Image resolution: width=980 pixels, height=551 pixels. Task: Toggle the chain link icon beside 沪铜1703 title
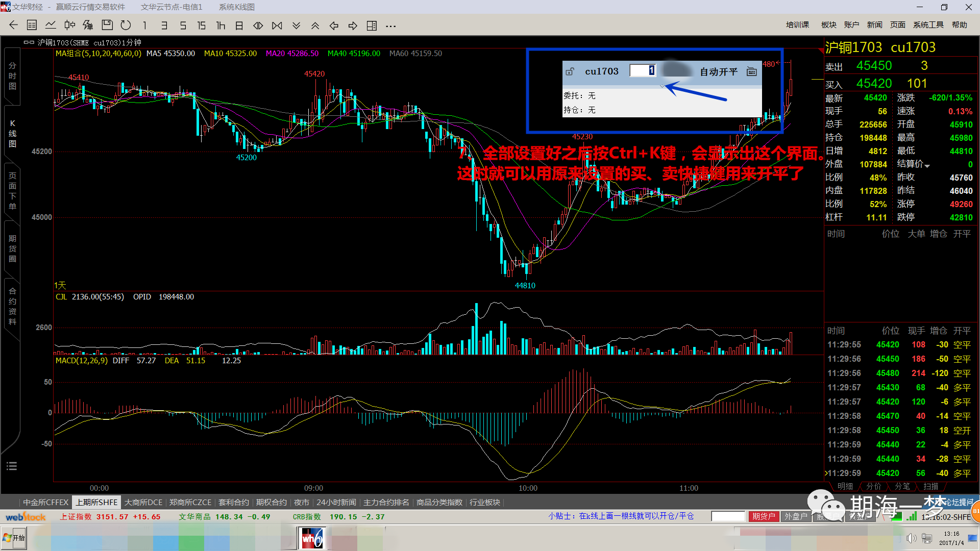(x=29, y=42)
